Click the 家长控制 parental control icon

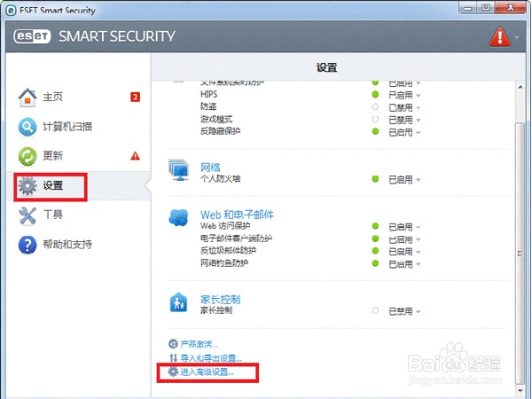[x=178, y=303]
